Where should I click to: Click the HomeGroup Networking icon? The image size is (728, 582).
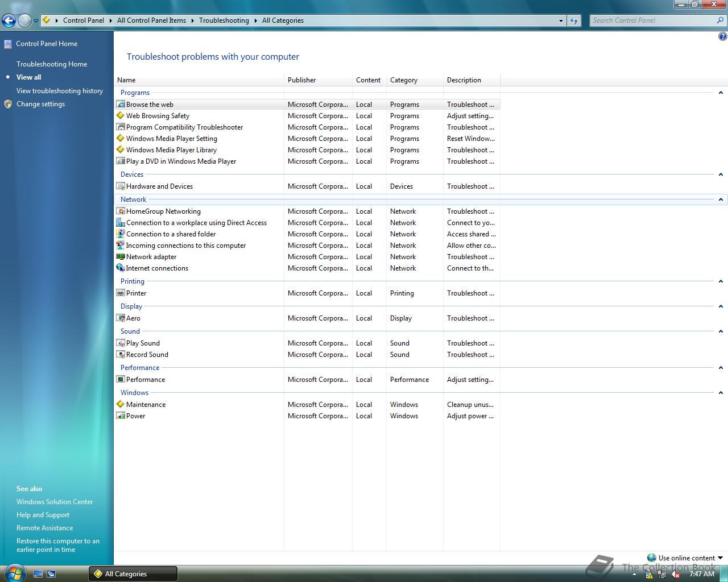point(121,211)
